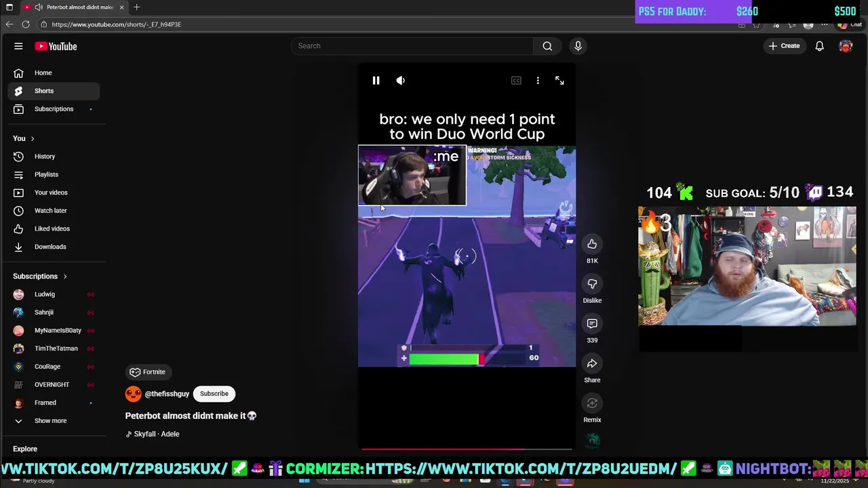
Task: Open the Fortnite game tag
Action: click(147, 372)
